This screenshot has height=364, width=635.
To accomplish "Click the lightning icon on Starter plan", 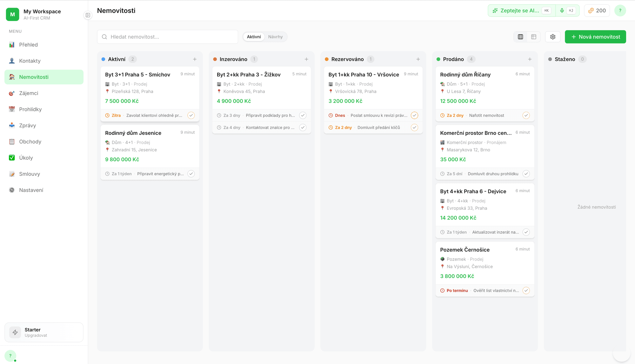I will click(15, 332).
